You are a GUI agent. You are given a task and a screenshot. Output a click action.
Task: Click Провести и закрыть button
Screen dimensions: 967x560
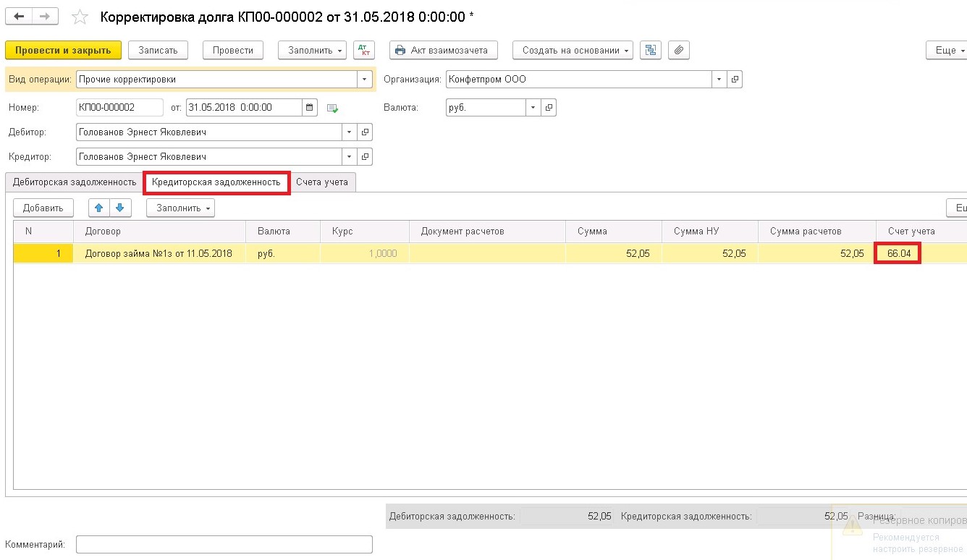(x=63, y=50)
